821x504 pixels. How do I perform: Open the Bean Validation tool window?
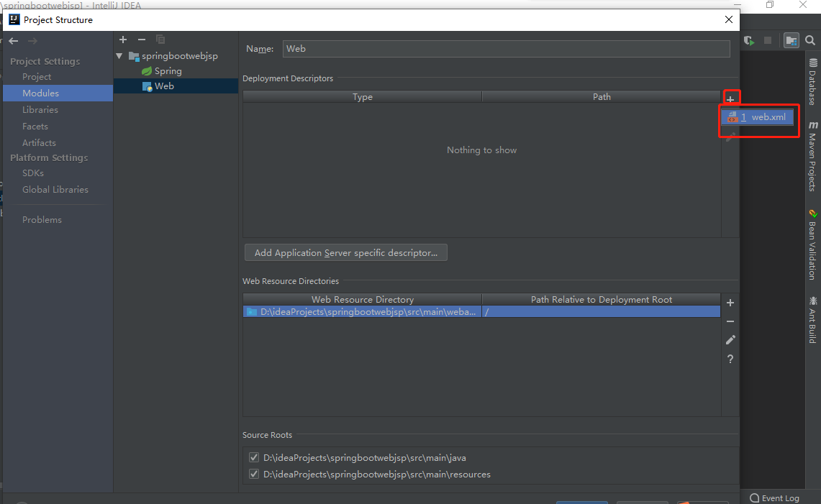click(812, 245)
